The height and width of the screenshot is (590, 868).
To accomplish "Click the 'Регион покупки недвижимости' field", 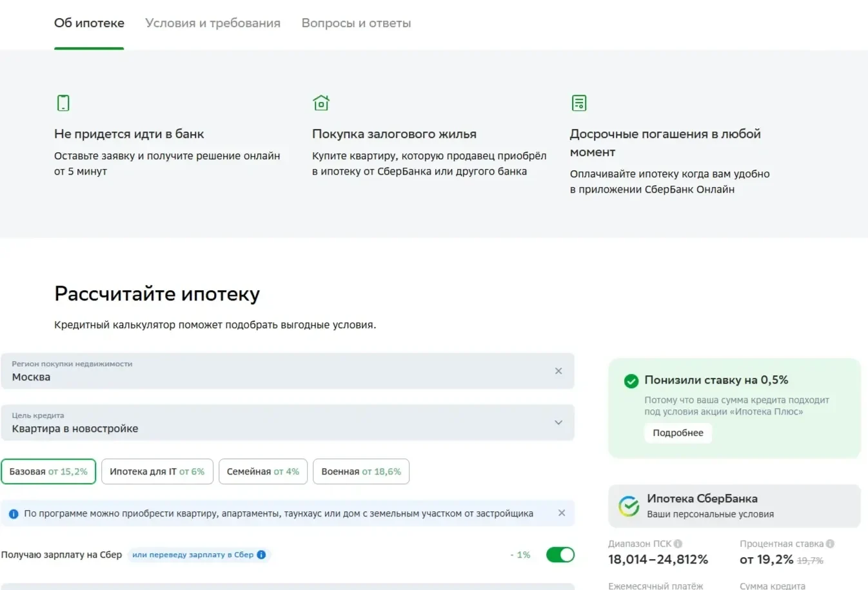I will tap(288, 371).
